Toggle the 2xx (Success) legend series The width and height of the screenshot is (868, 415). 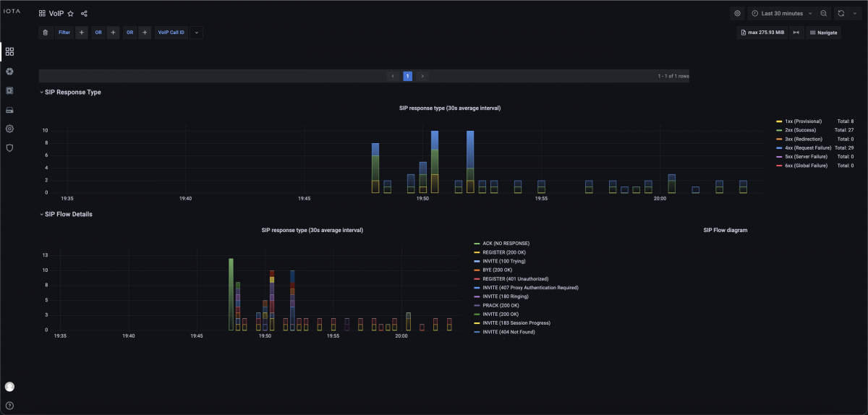799,130
